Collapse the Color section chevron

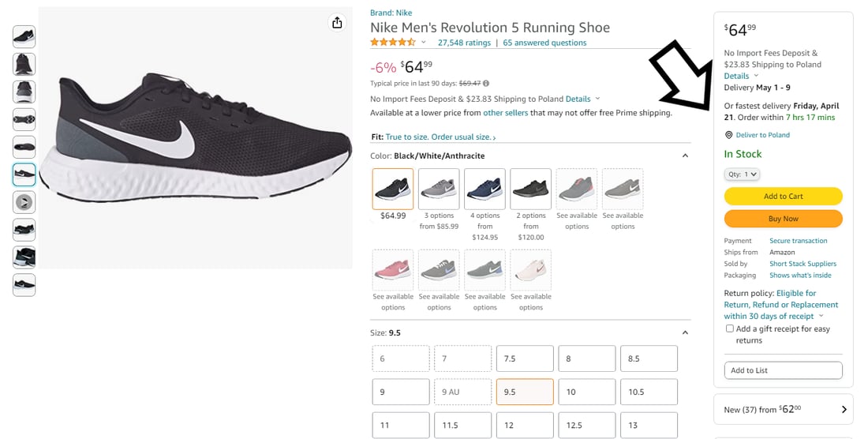(x=685, y=156)
